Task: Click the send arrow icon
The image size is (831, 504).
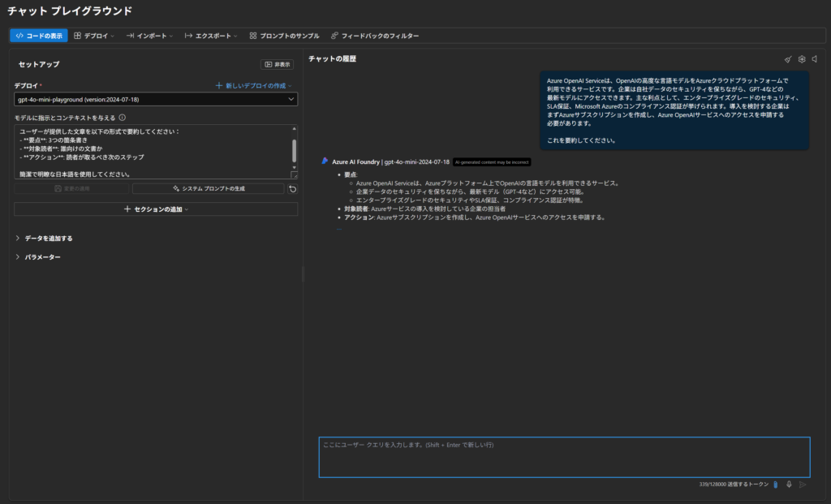Action: [803, 485]
